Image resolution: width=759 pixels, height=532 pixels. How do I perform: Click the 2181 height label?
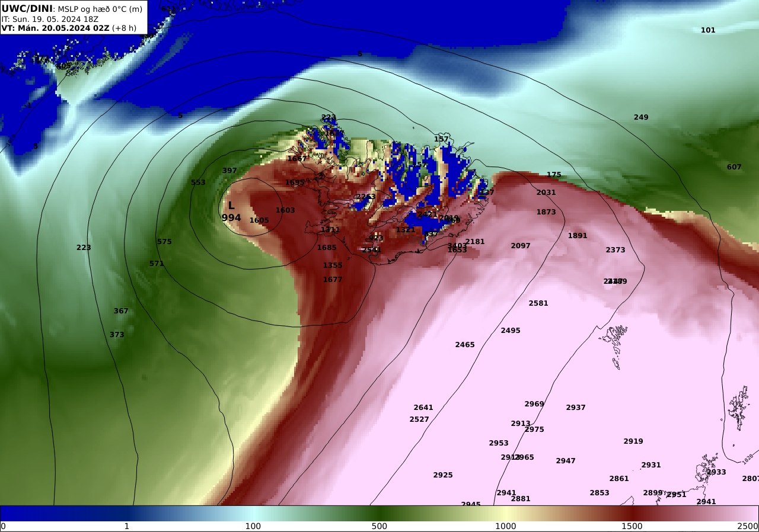(x=475, y=242)
